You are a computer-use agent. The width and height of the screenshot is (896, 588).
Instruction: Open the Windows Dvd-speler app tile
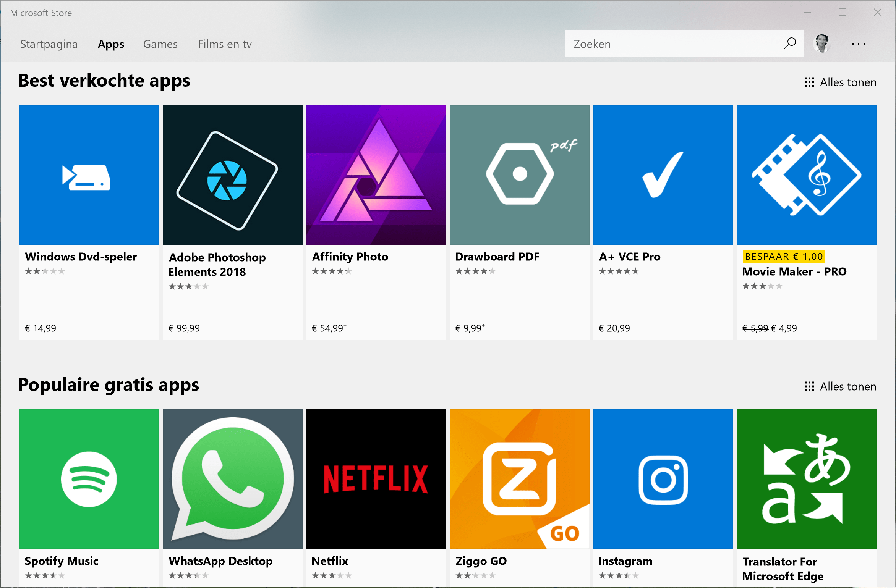tap(89, 175)
